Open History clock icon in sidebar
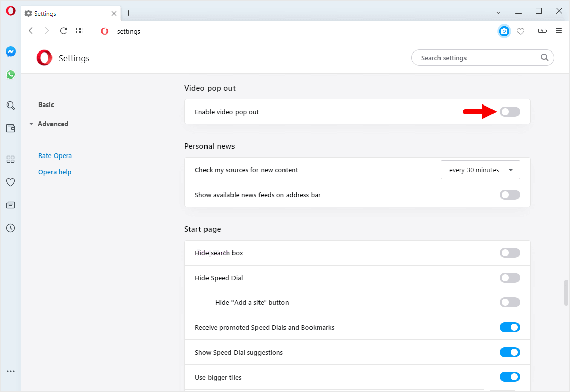This screenshot has width=570, height=392. (11, 228)
